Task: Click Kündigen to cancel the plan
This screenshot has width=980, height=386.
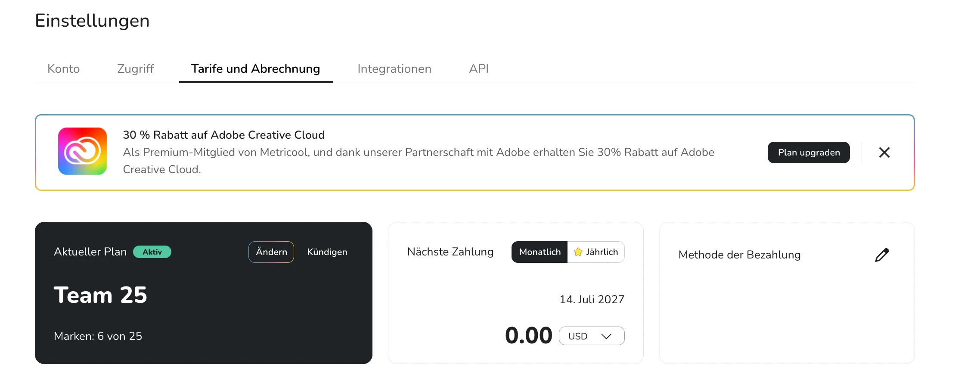Action: pyautogui.click(x=327, y=252)
